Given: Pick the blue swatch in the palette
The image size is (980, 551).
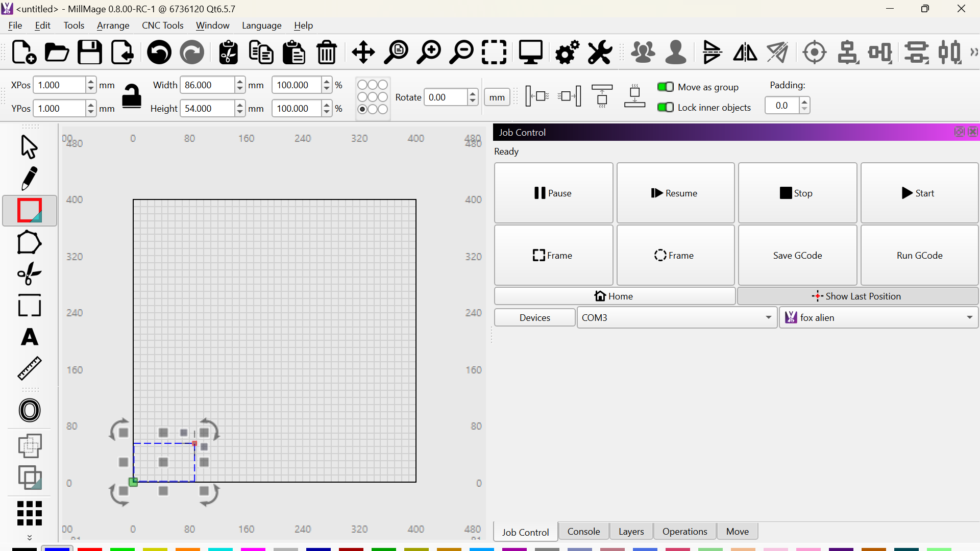Looking at the screenshot, I should [x=57, y=548].
